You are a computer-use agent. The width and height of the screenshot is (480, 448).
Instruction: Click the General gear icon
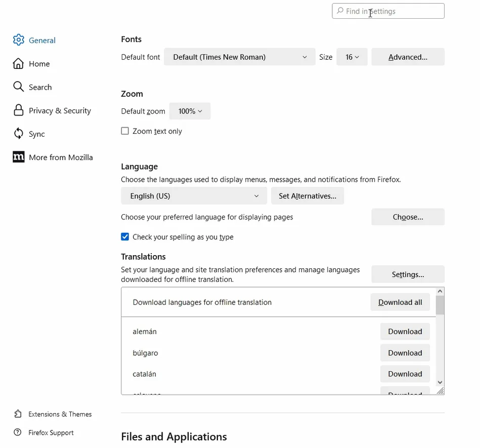(18, 40)
